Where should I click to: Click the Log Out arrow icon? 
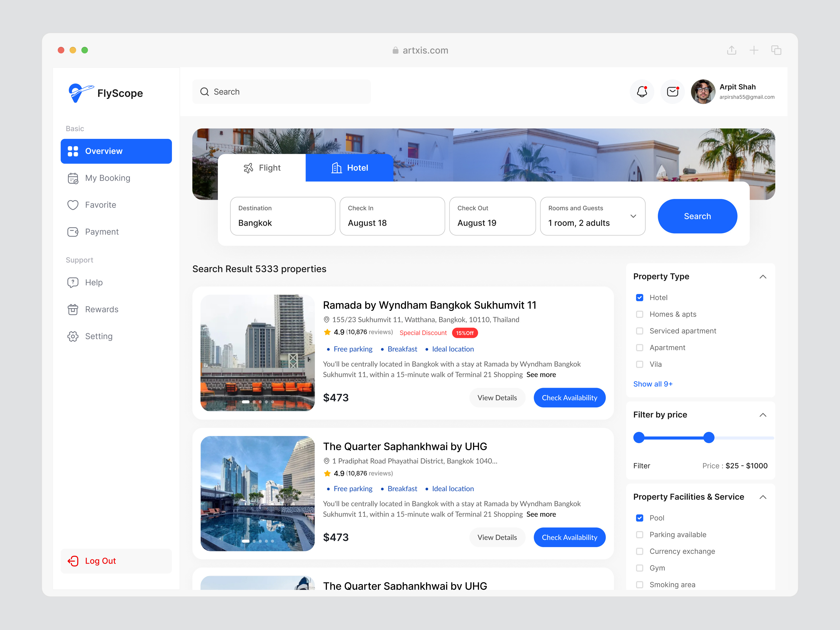[x=73, y=561]
